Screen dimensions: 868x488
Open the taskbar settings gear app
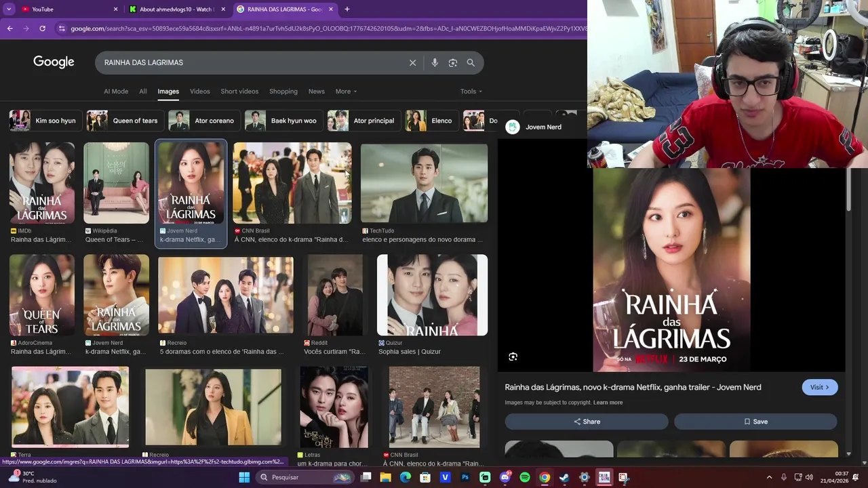(584, 477)
